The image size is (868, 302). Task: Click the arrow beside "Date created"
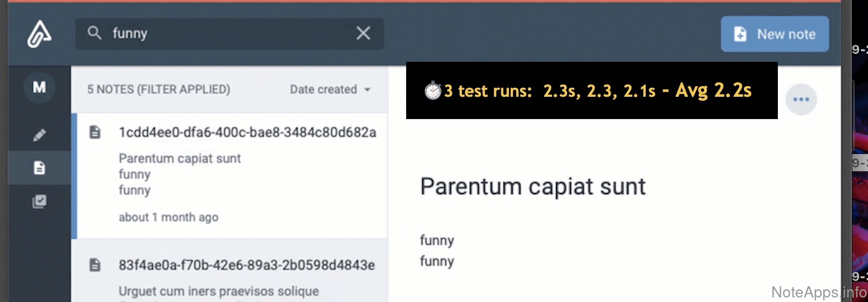pos(368,90)
